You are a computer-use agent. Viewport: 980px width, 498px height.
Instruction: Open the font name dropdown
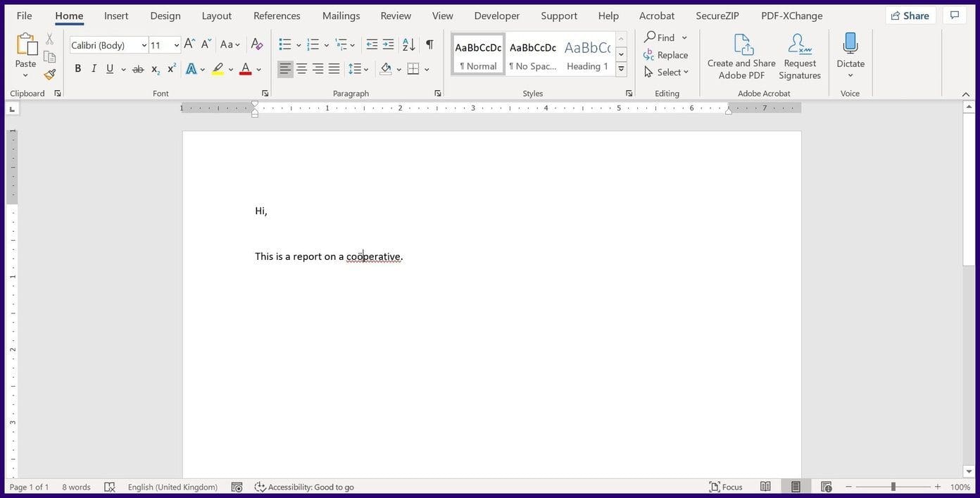pyautogui.click(x=144, y=45)
